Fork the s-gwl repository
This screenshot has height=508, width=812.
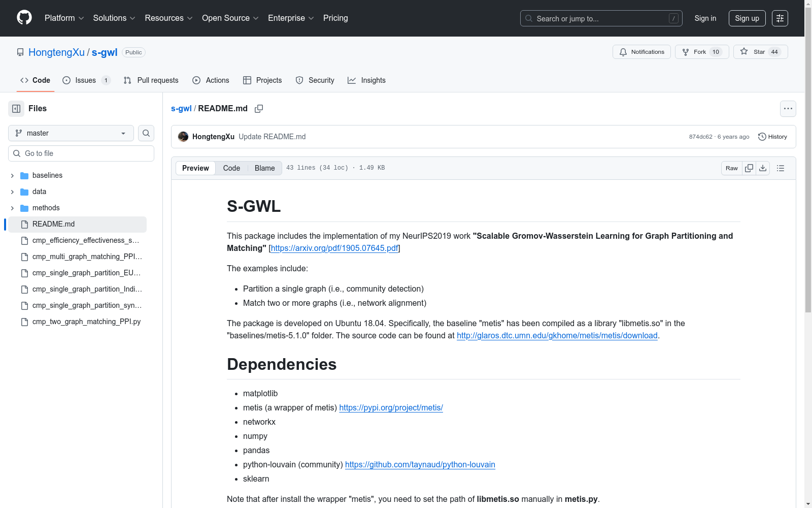(x=702, y=52)
